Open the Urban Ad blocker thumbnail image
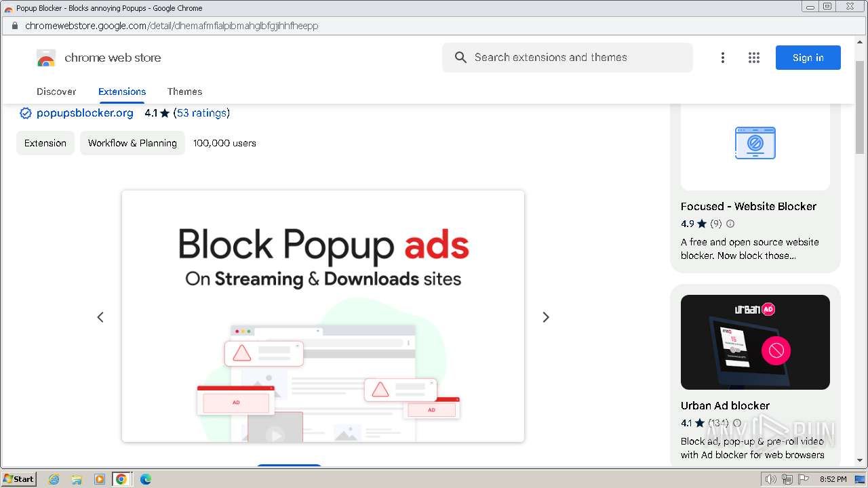Image resolution: width=868 pixels, height=488 pixels. click(755, 342)
